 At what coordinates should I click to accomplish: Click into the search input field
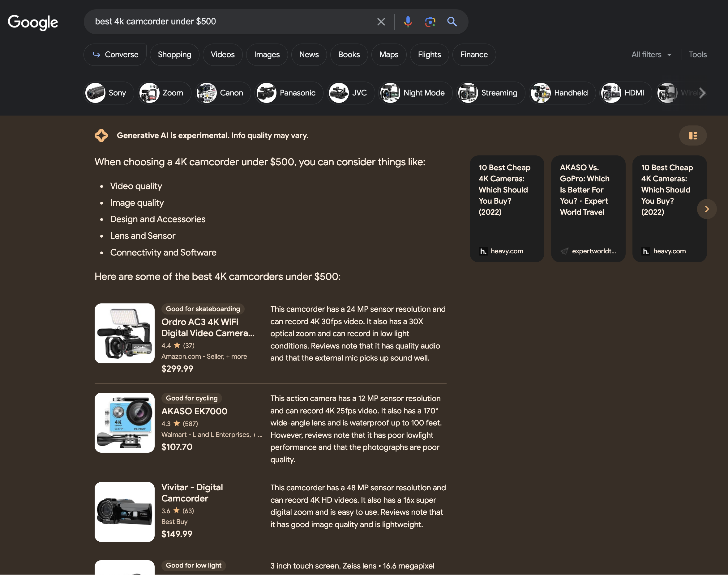point(229,22)
